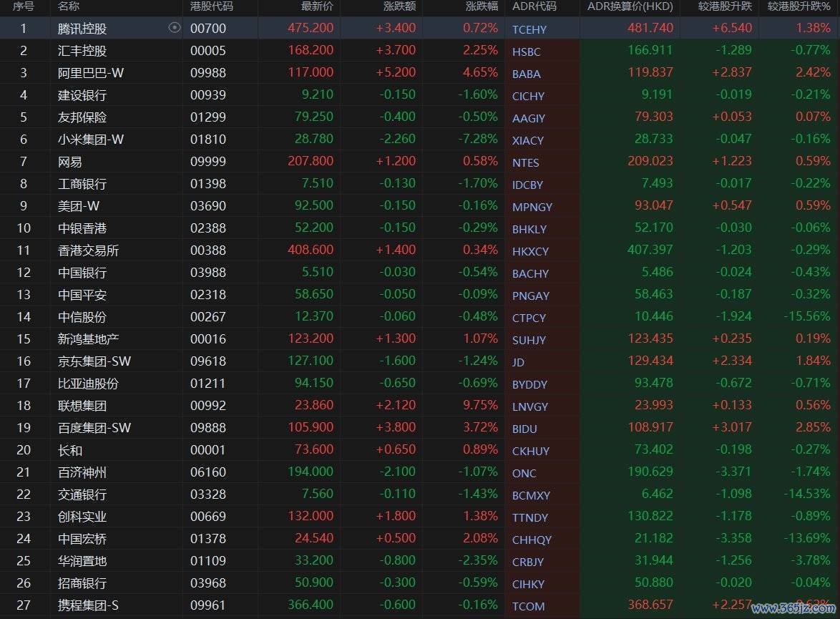This screenshot has width=840, height=619.
Task: Click the circular icon beside 腾讯控股
Action: click(x=174, y=27)
